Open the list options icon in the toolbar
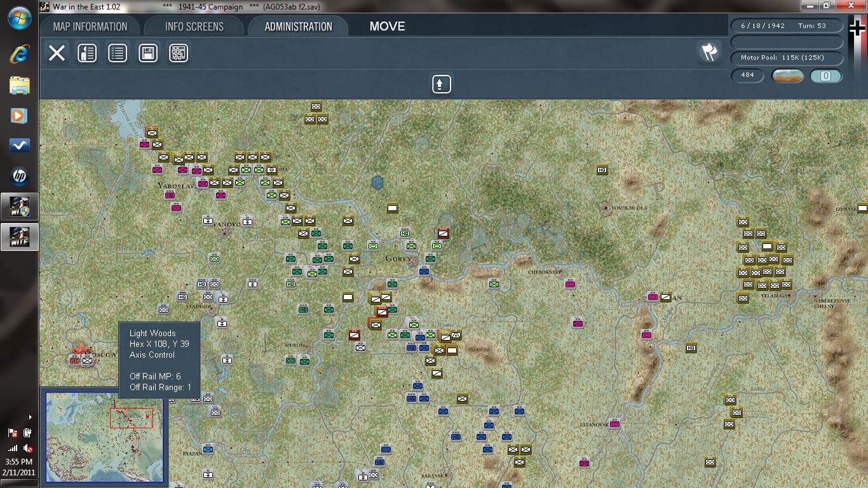This screenshot has height=488, width=868. (118, 53)
